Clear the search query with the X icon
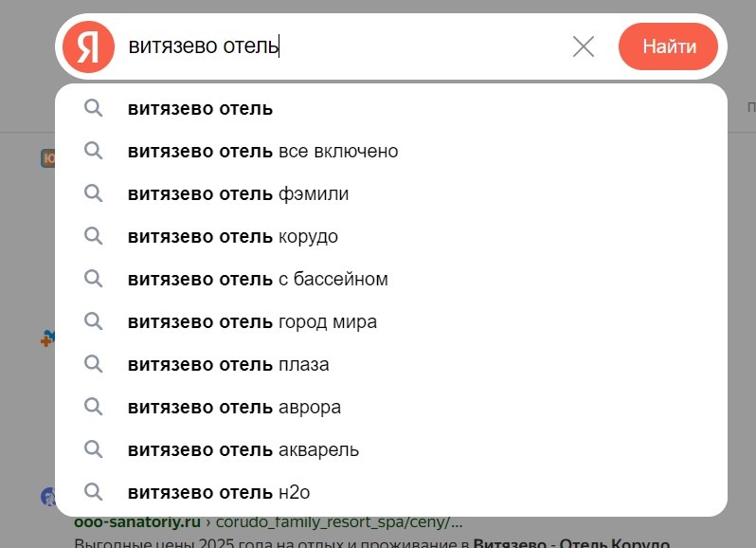This screenshot has height=548, width=756. point(584,46)
